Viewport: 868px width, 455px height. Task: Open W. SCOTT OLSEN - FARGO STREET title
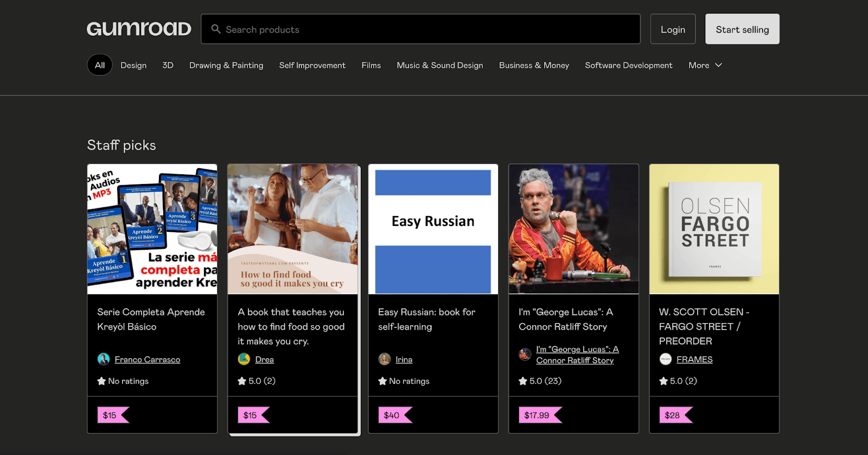click(x=704, y=326)
